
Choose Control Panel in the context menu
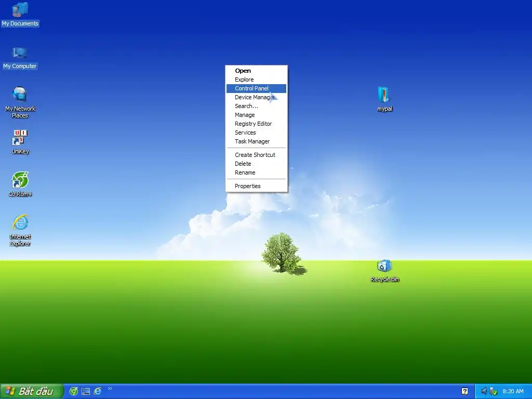coord(256,88)
